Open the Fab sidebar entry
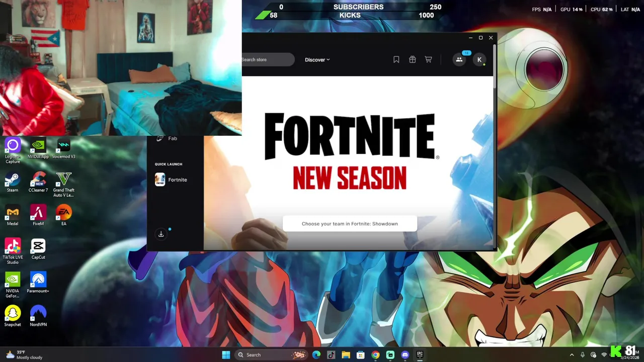Screen dimensions: 644x362 pos(168,138)
